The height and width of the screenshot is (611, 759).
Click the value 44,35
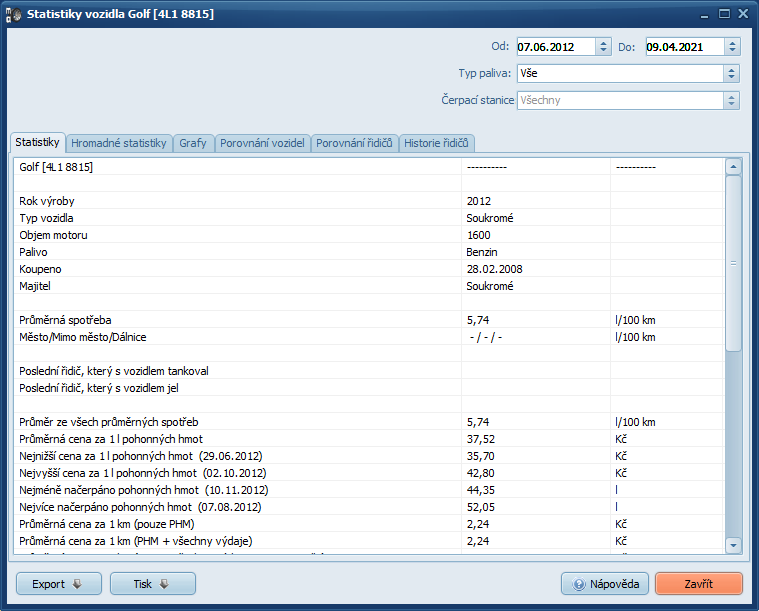point(481,490)
